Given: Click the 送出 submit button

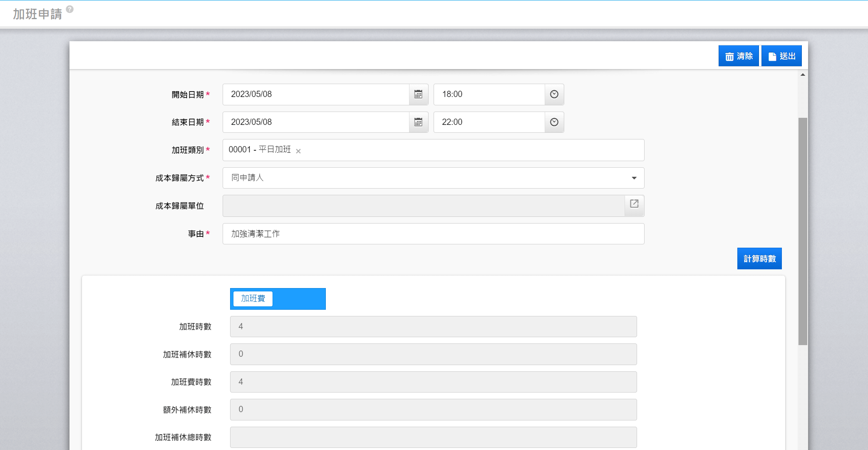Looking at the screenshot, I should (781, 56).
